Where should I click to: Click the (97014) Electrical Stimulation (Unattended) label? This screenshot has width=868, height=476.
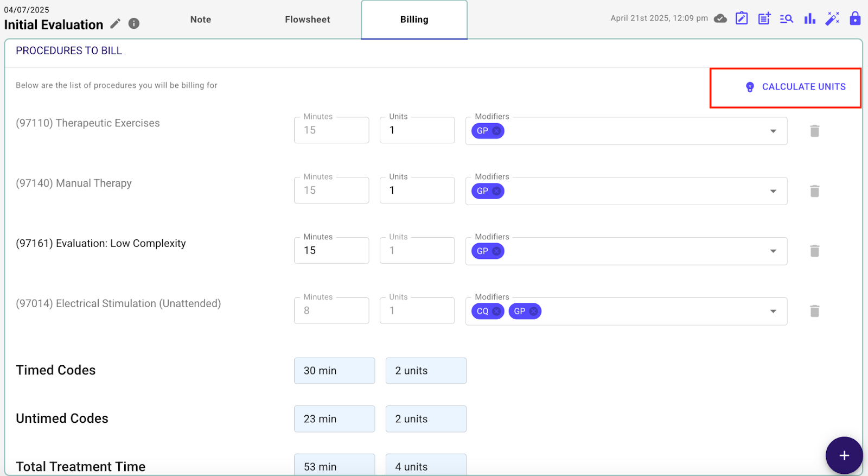(x=118, y=303)
